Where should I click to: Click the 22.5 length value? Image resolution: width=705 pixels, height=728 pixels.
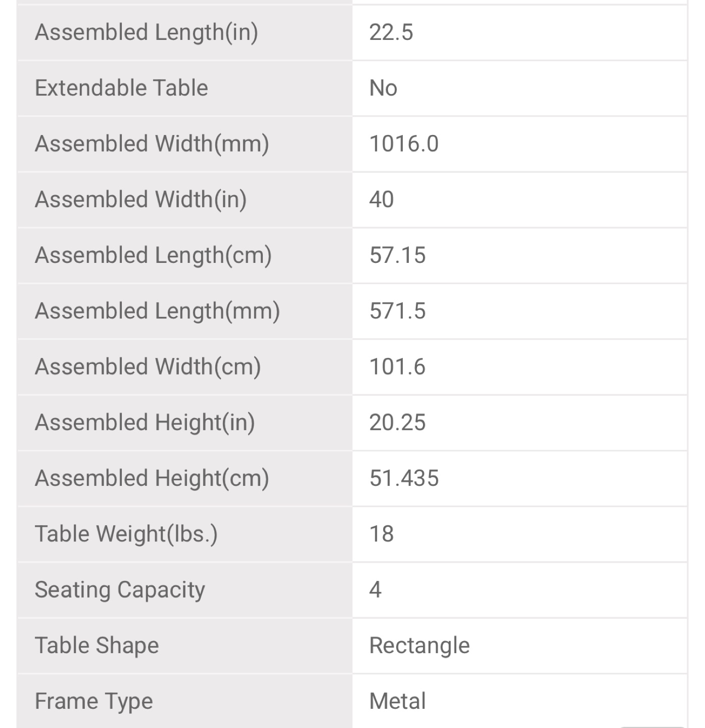pyautogui.click(x=391, y=32)
